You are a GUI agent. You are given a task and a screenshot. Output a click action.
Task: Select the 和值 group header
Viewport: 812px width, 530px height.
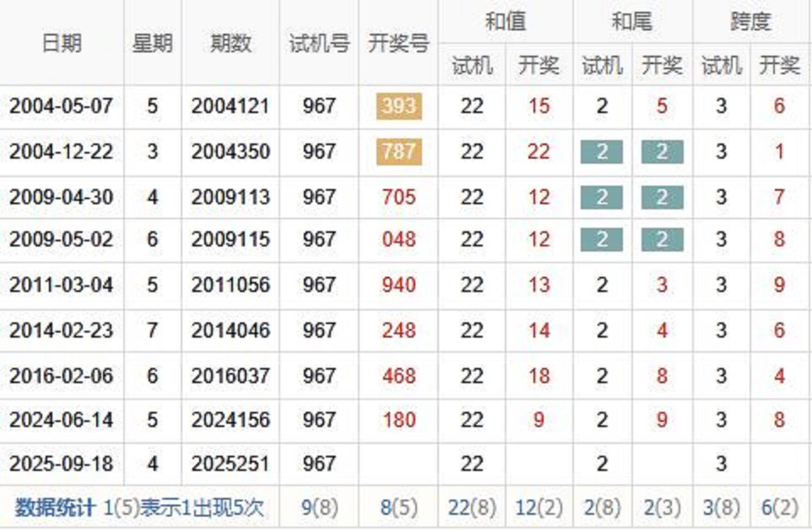505,21
